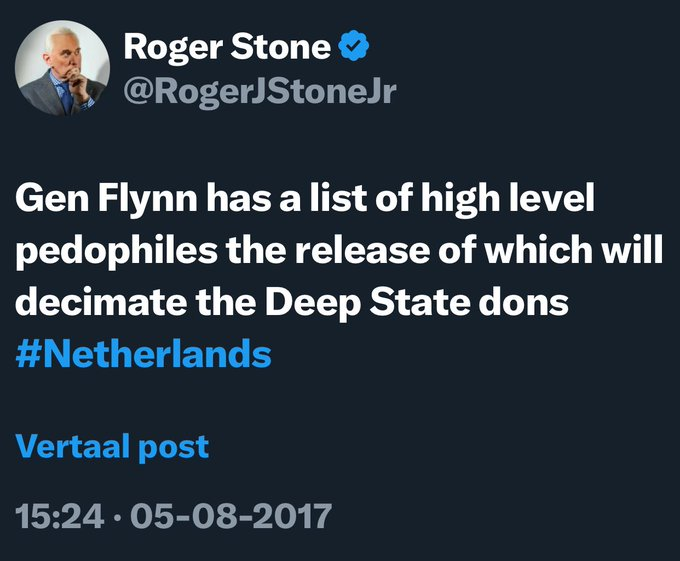Click the phrase 'high level' in tweet
680x561 pixels.
coord(508,200)
